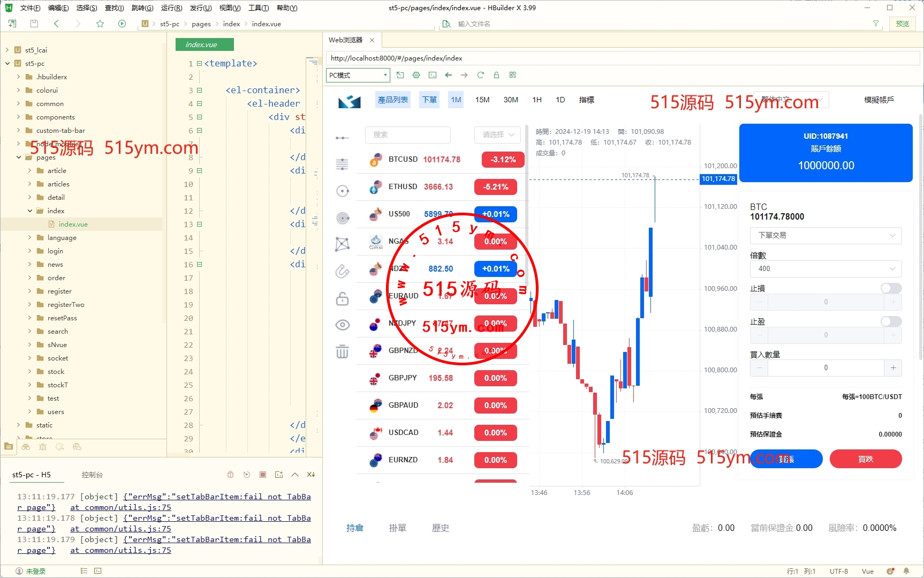Viewport: 924px width, 578px height.
Task: Open the 运行(R) menu
Action: click(x=171, y=8)
